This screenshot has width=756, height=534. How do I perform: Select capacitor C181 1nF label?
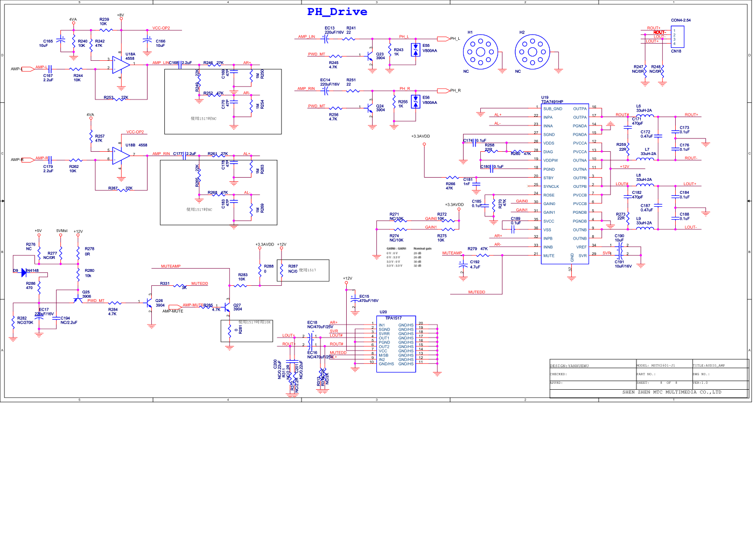468,181
